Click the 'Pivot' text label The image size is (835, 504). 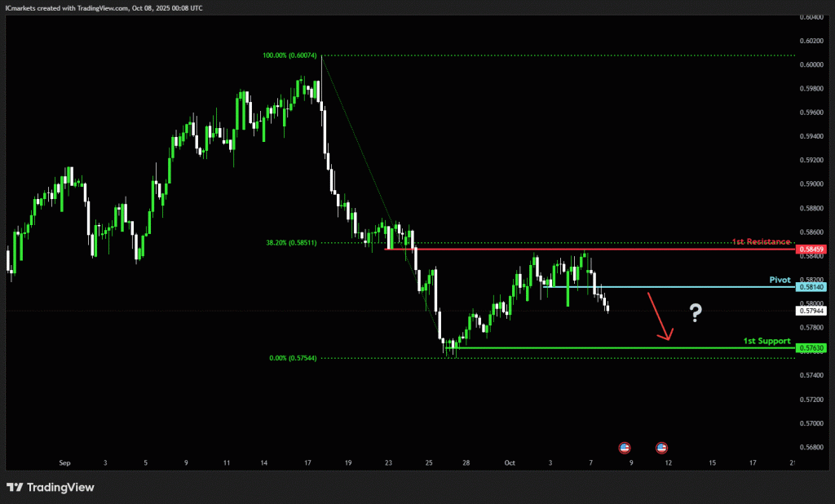point(780,279)
